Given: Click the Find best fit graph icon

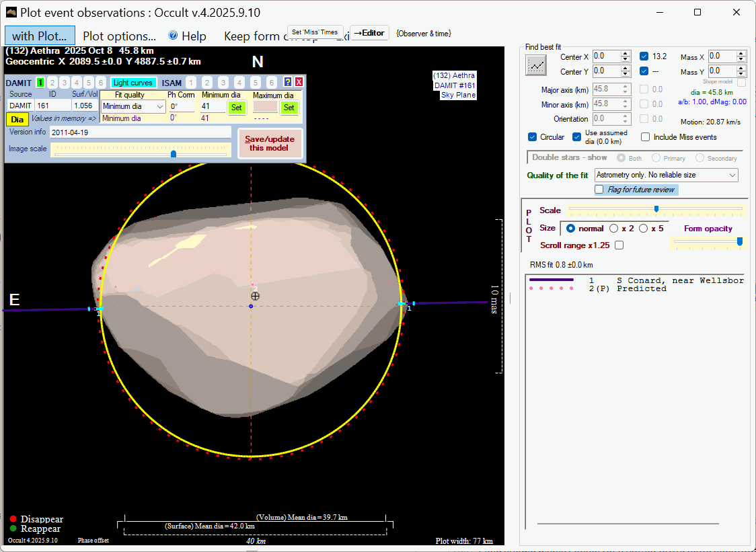Looking at the screenshot, I should pyautogui.click(x=536, y=65).
